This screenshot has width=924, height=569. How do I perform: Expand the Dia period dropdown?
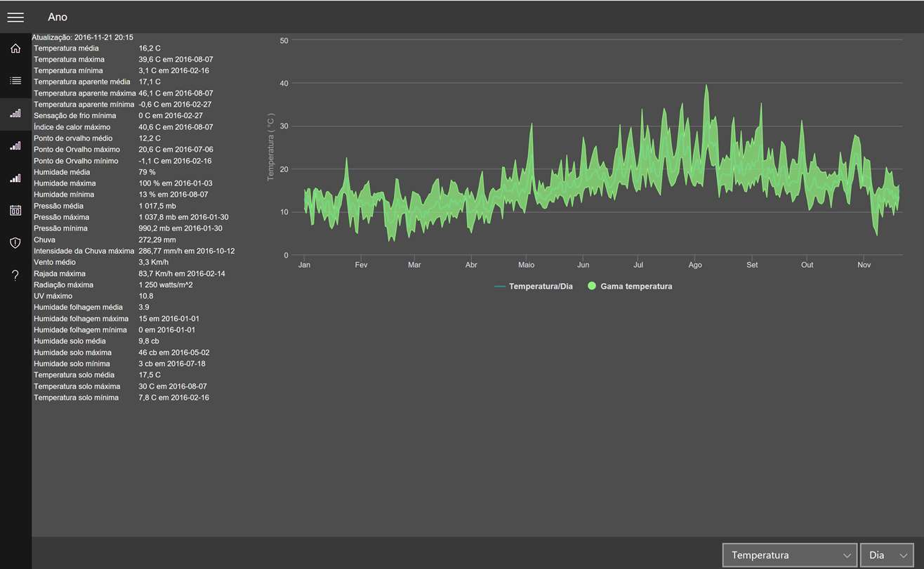(887, 555)
